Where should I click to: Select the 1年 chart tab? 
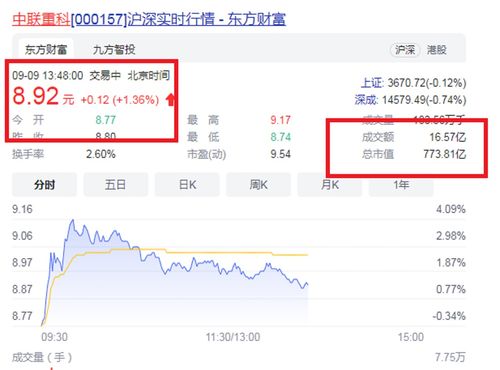point(401,184)
